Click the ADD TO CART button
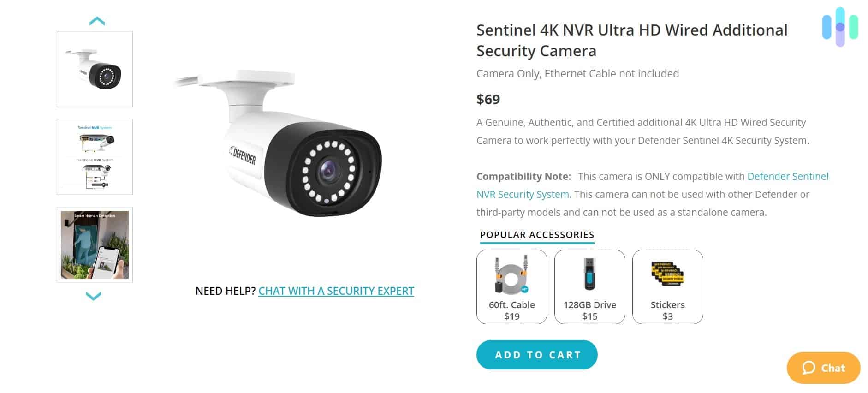The height and width of the screenshot is (393, 868). (537, 354)
